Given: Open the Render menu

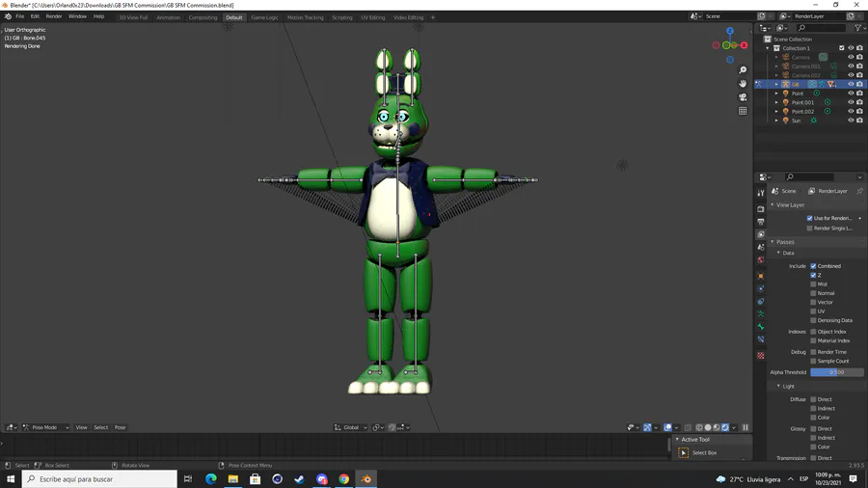Looking at the screenshot, I should point(54,16).
